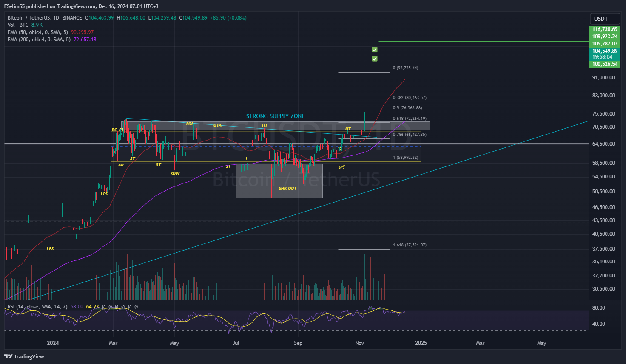The image size is (626, 364).
Task: Click the SP? annotation label
Action: 341,167
